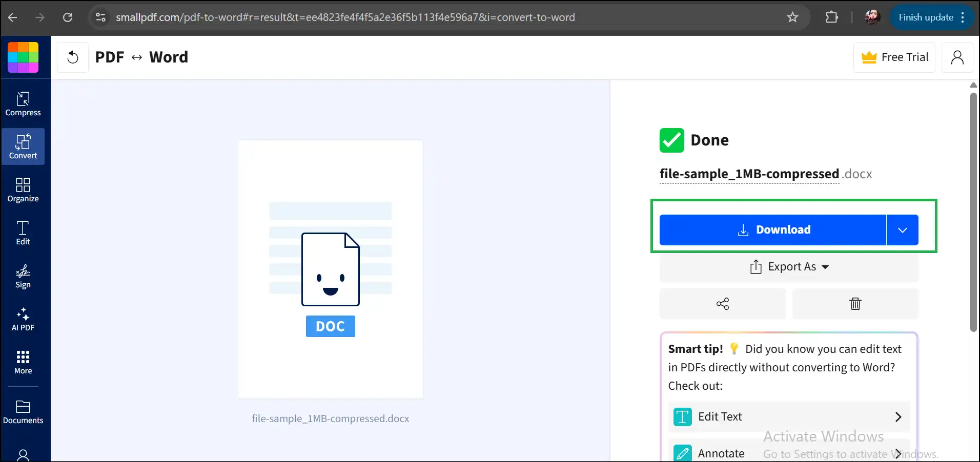Viewport: 980px width, 462px height.
Task: Bookmark this page with the star icon
Action: 792,17
